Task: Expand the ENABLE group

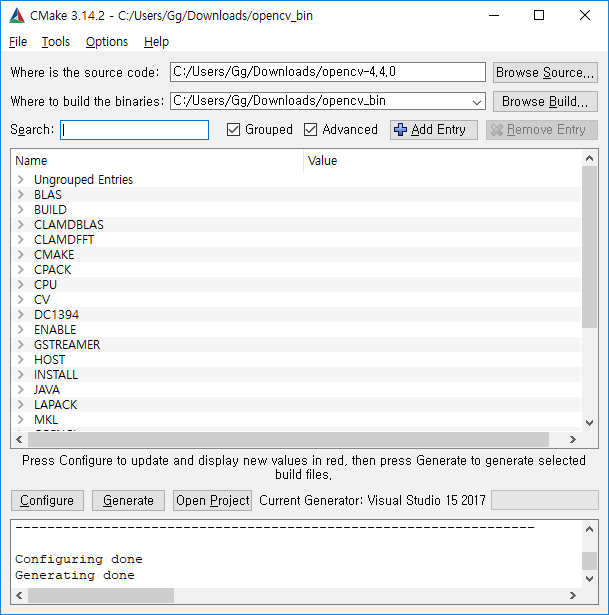Action: [x=21, y=329]
